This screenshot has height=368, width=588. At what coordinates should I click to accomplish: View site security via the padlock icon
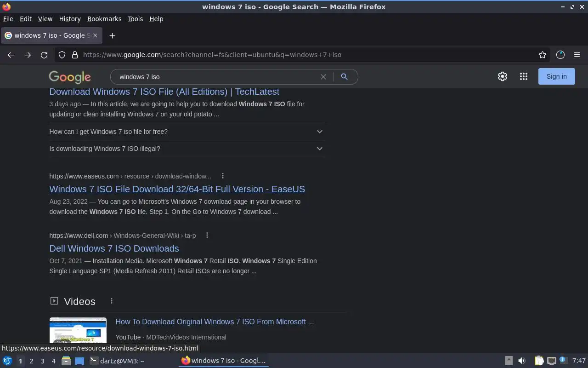[x=75, y=55]
